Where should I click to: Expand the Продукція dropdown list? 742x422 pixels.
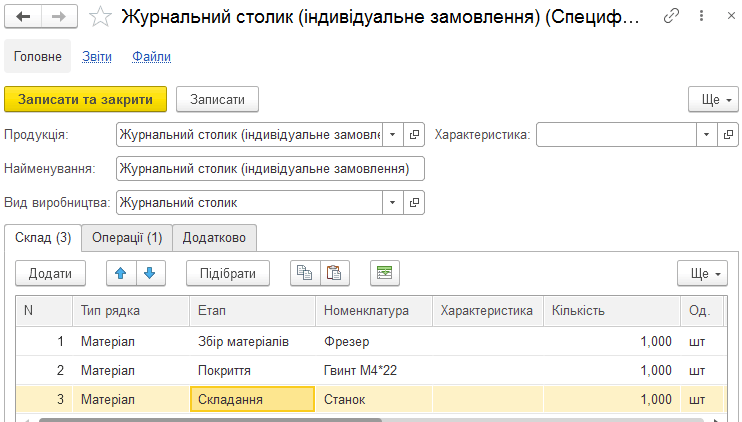(393, 135)
